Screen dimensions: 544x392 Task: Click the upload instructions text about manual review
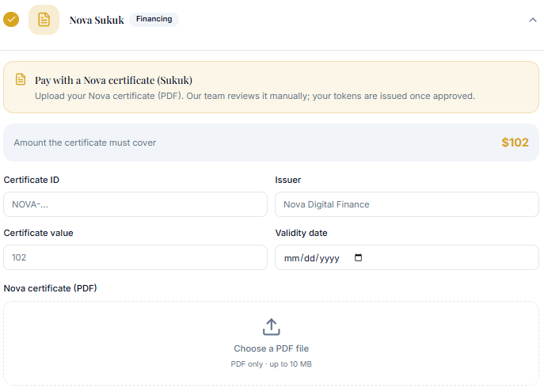pos(255,96)
